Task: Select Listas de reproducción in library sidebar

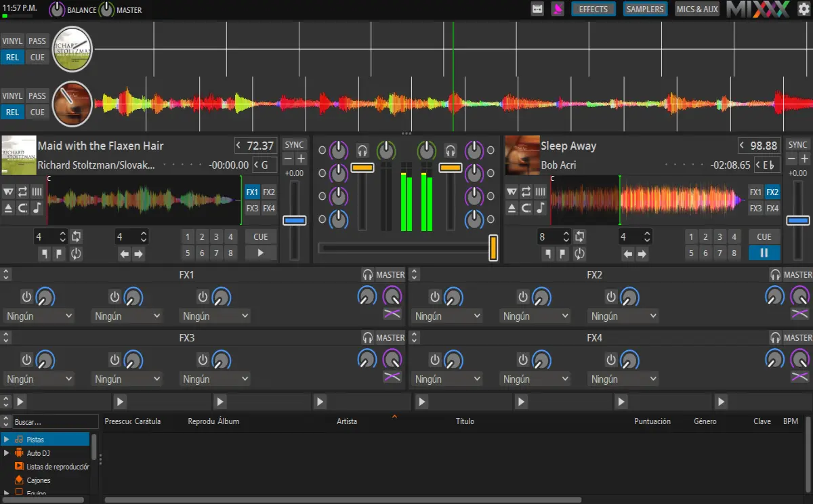Action: [x=58, y=467]
